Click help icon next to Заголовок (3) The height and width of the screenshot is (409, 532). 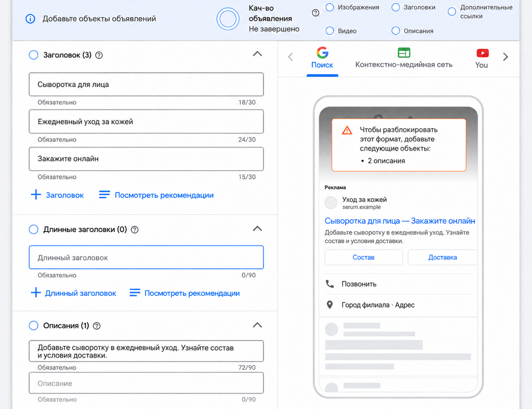(99, 55)
